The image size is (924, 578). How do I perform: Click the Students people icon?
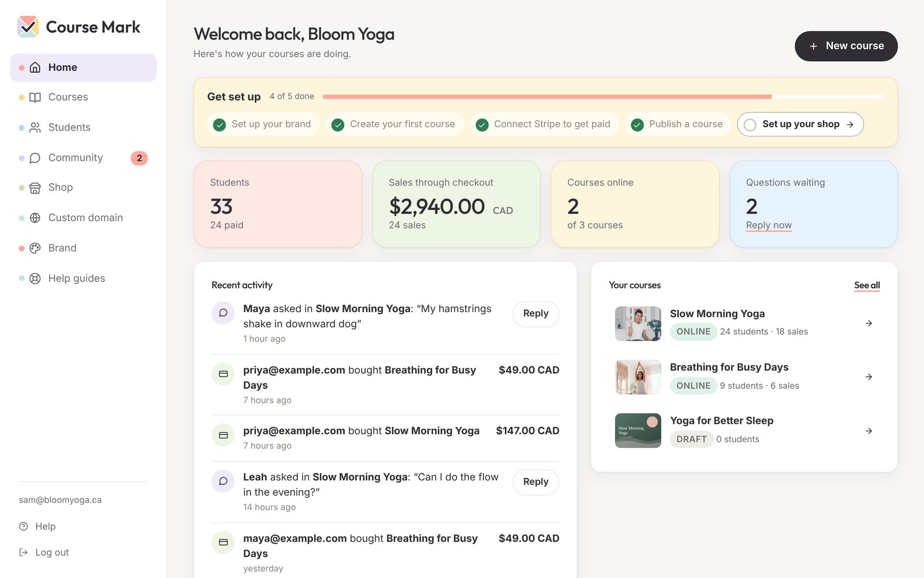pos(35,128)
